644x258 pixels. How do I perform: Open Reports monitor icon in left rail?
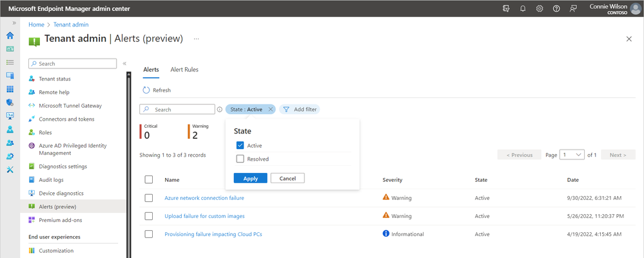coord(10,116)
